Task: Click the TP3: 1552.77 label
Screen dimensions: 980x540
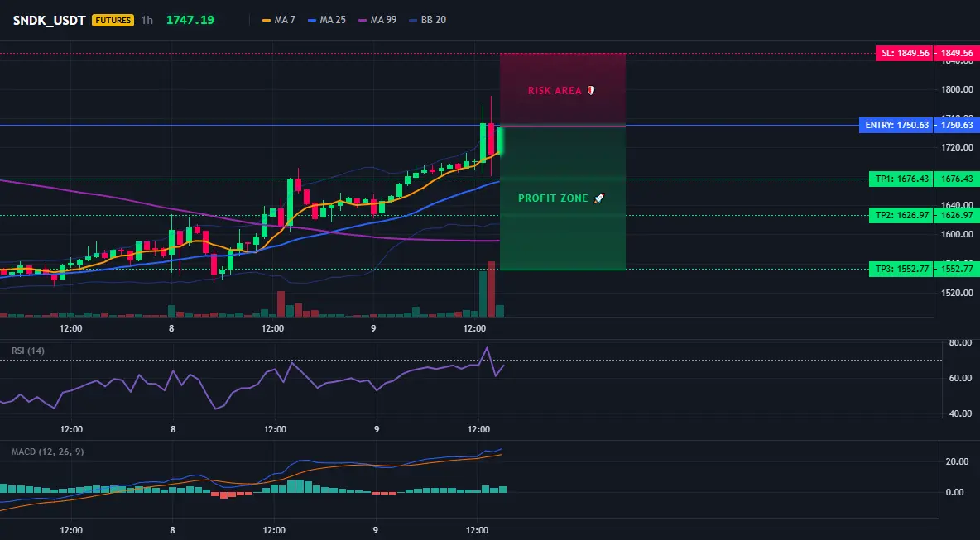Action: click(901, 269)
